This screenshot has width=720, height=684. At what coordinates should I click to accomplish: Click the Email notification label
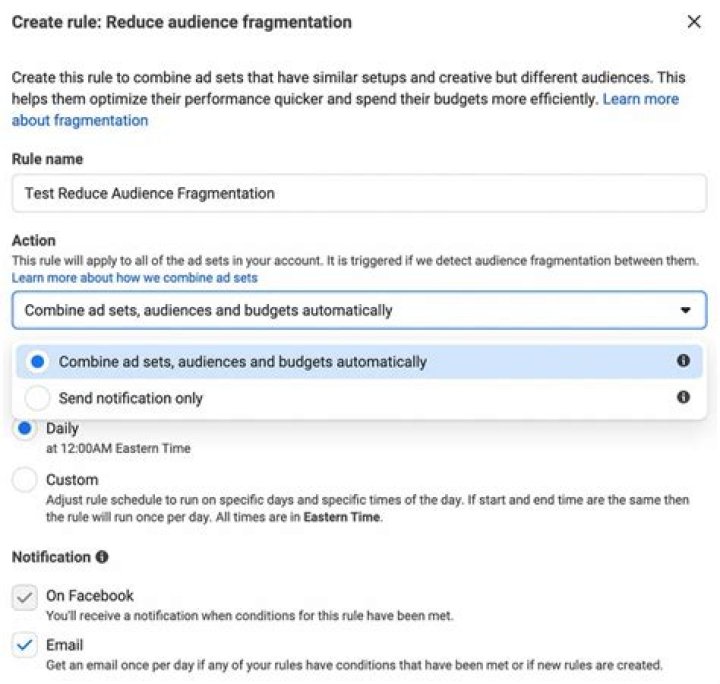click(65, 645)
